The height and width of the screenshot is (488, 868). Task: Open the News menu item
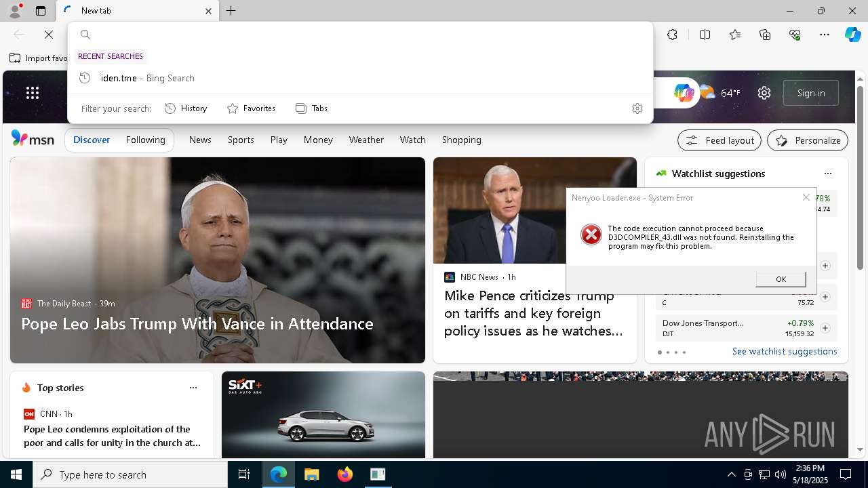200,140
